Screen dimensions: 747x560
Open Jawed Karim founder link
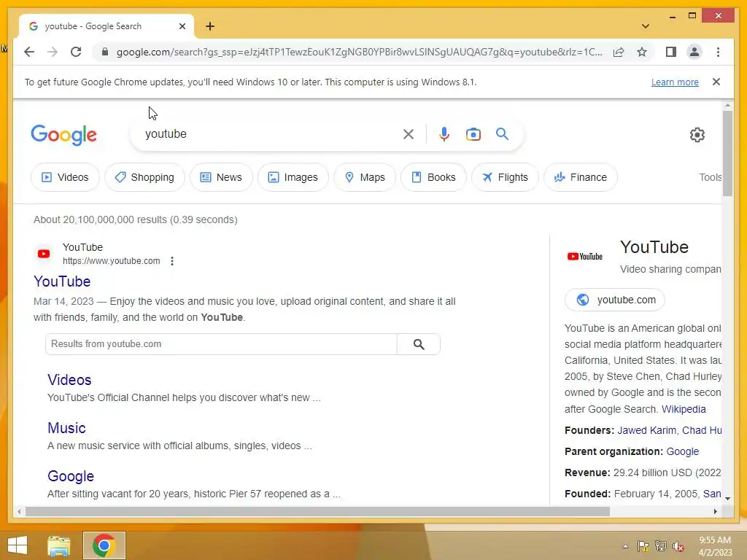[x=646, y=430]
